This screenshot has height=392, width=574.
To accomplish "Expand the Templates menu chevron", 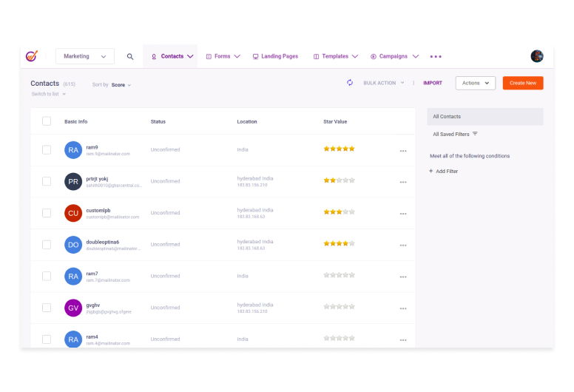I will 355,56.
